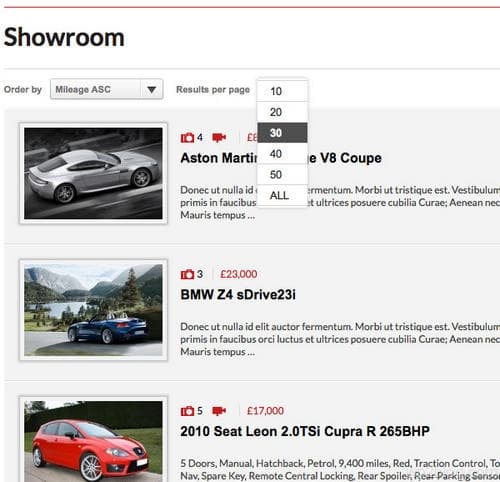Viewport: 500px width, 482px height.
Task: Open the Order by Mileage ASC dropdown
Action: pyautogui.click(x=106, y=89)
